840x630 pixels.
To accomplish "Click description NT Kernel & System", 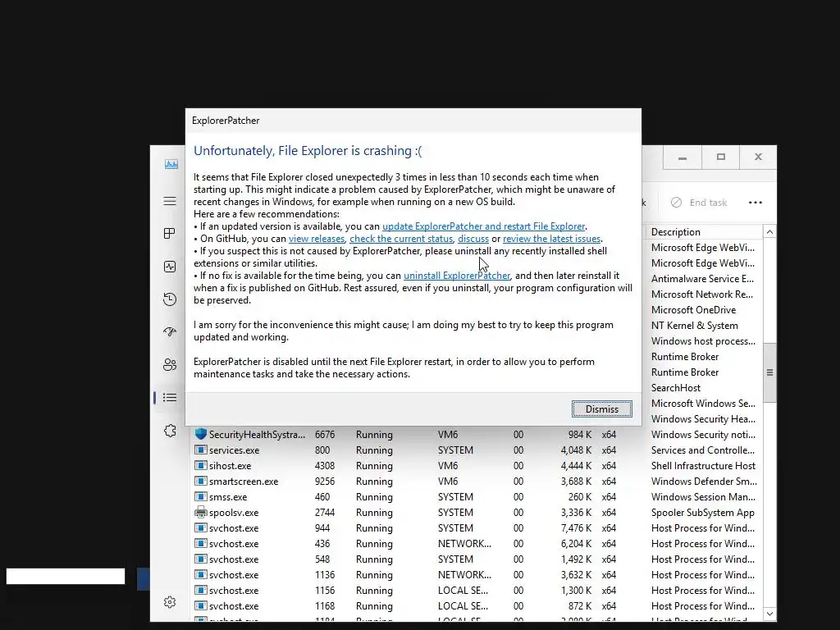I will coord(694,325).
